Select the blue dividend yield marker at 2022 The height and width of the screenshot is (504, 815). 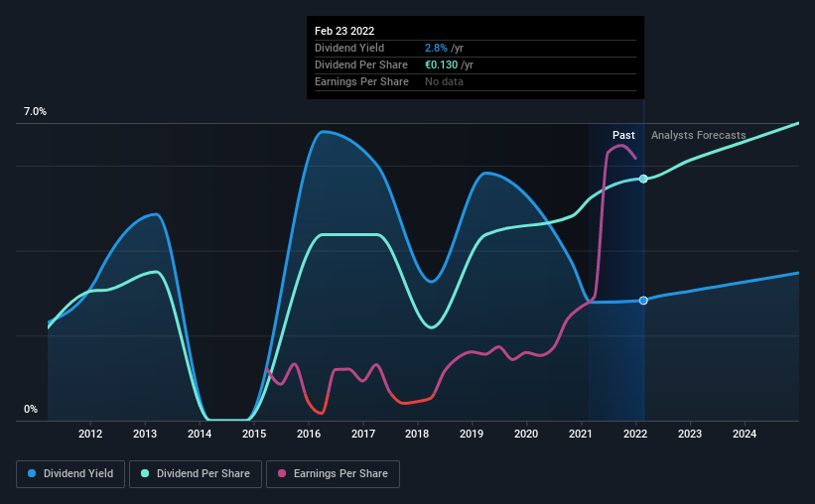coord(643,301)
